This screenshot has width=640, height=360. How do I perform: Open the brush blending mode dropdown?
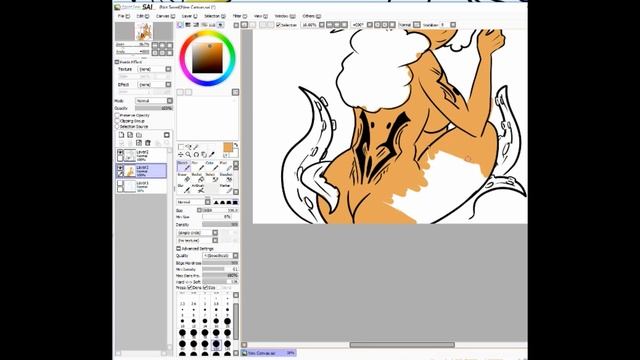pyautogui.click(x=193, y=202)
